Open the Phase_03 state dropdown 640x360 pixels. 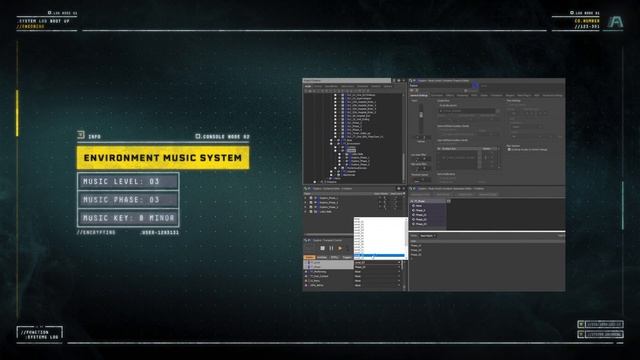point(378,267)
